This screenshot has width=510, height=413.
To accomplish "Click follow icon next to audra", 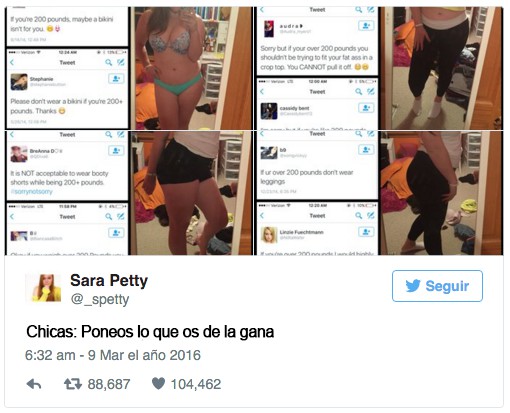I will pyautogui.click(x=366, y=26).
